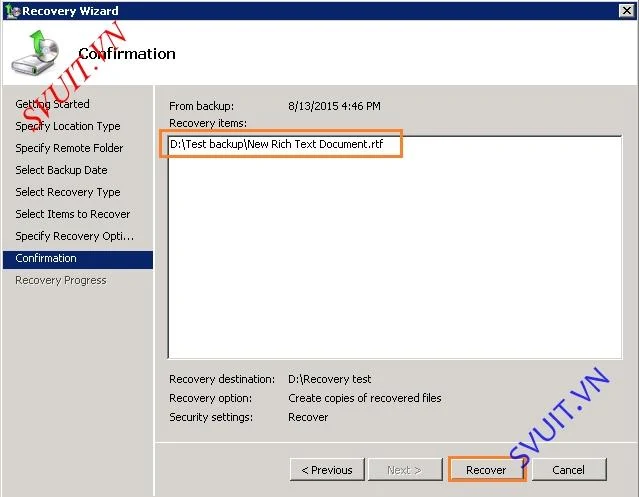
Task: Click 'Create copies of recovered files' text
Action: pyautogui.click(x=365, y=398)
